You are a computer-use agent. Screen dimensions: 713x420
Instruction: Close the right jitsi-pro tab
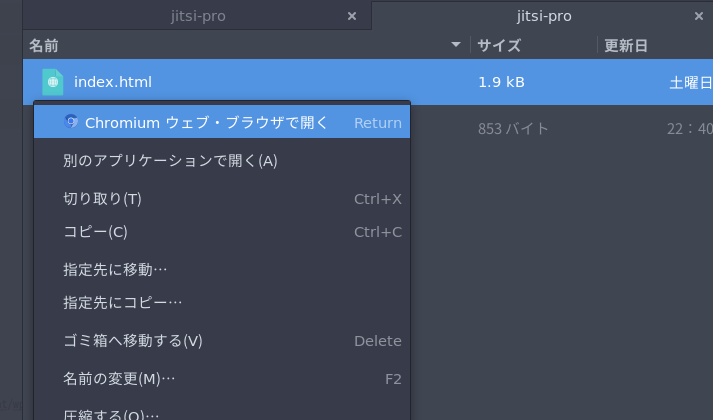(698, 16)
